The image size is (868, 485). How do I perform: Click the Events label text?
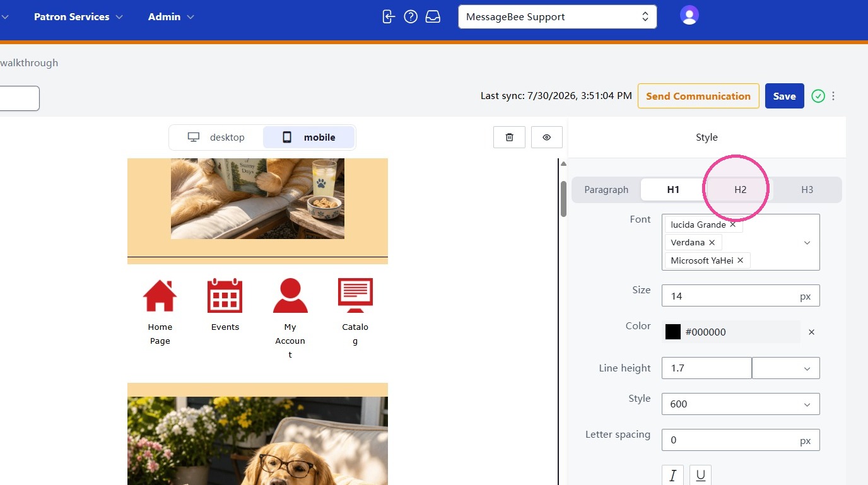pyautogui.click(x=225, y=327)
